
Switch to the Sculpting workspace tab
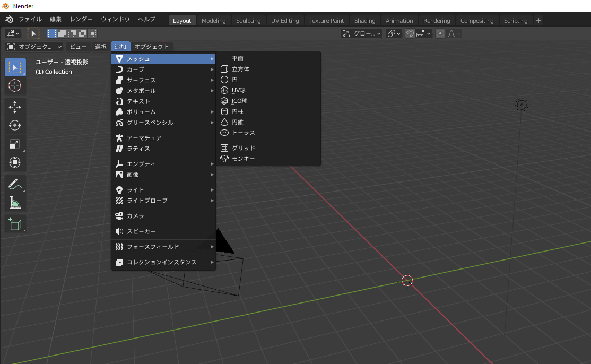[x=248, y=21]
